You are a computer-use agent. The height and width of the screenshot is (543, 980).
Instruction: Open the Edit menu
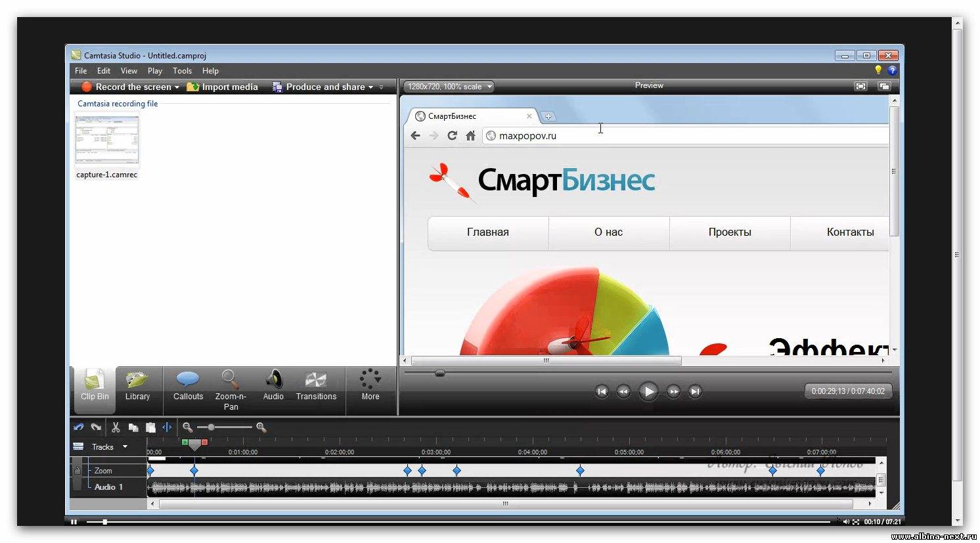pos(104,71)
